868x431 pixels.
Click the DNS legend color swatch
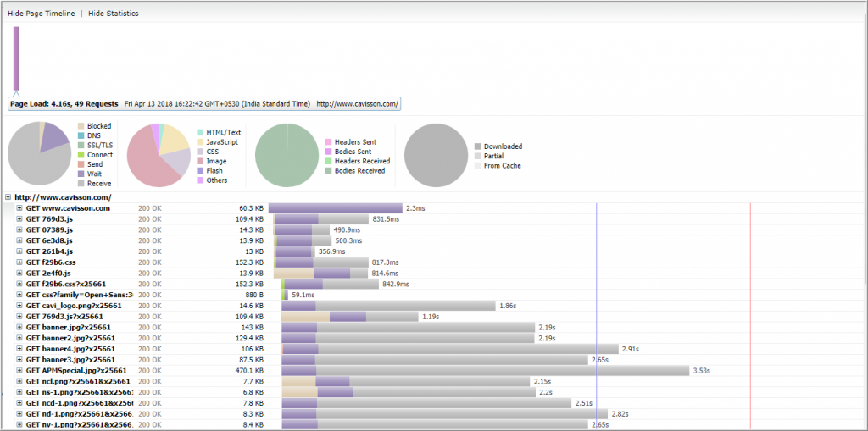click(81, 135)
